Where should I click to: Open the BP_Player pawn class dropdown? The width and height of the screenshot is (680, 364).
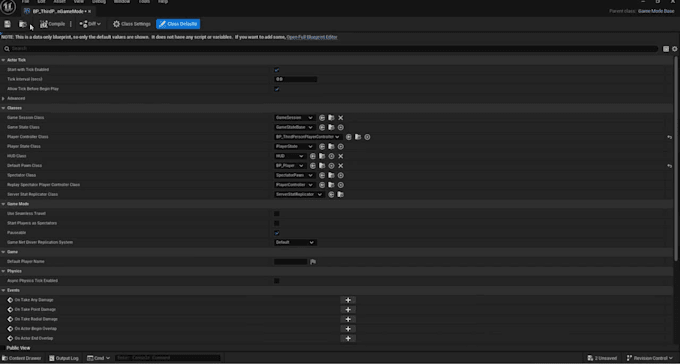point(290,166)
